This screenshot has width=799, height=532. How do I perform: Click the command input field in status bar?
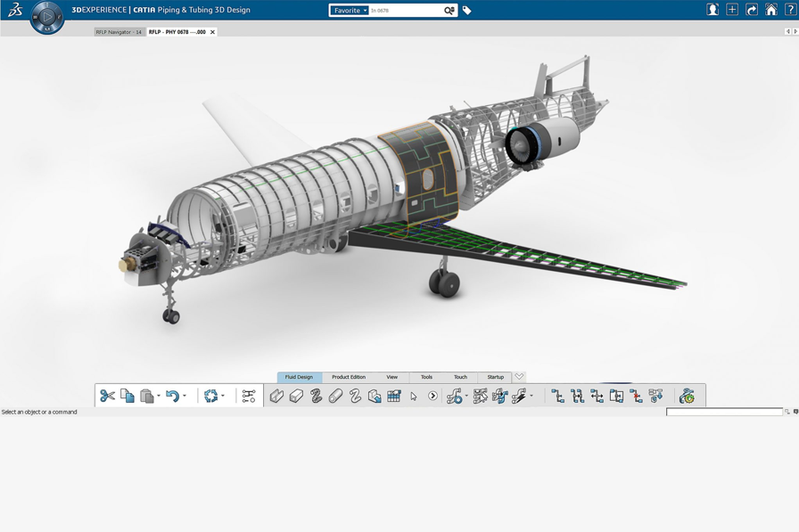click(x=723, y=412)
